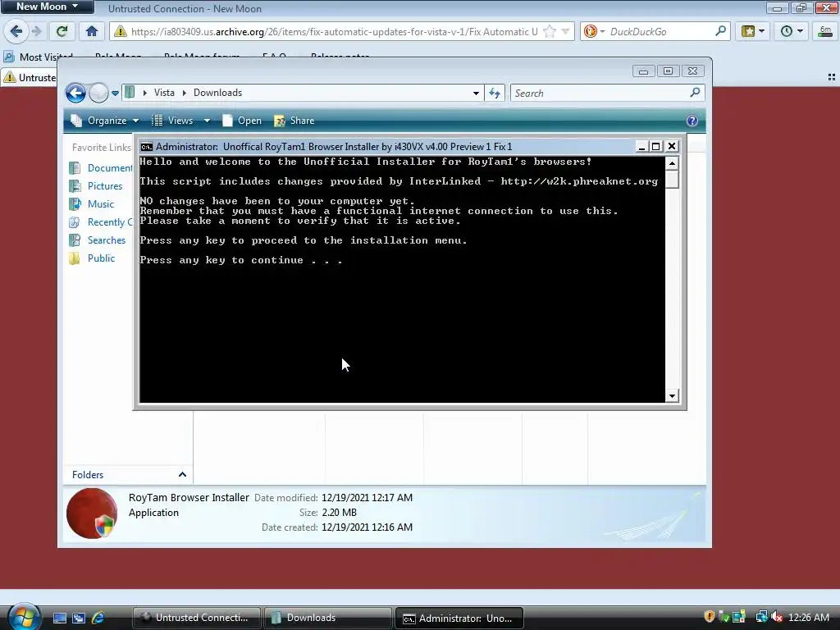Go forward in New Moon browser
The image size is (840, 630).
coord(36,31)
